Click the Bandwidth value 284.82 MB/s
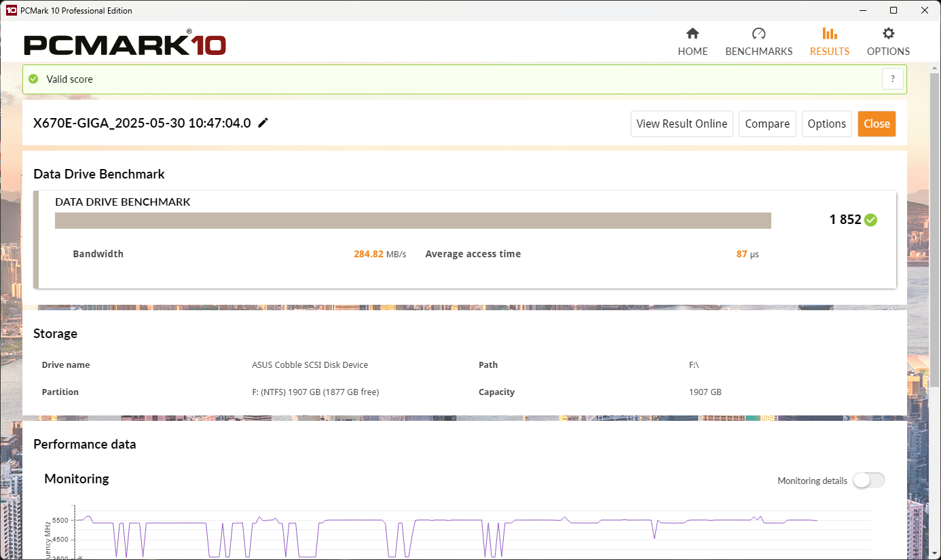The width and height of the screenshot is (941, 560). pyautogui.click(x=380, y=254)
